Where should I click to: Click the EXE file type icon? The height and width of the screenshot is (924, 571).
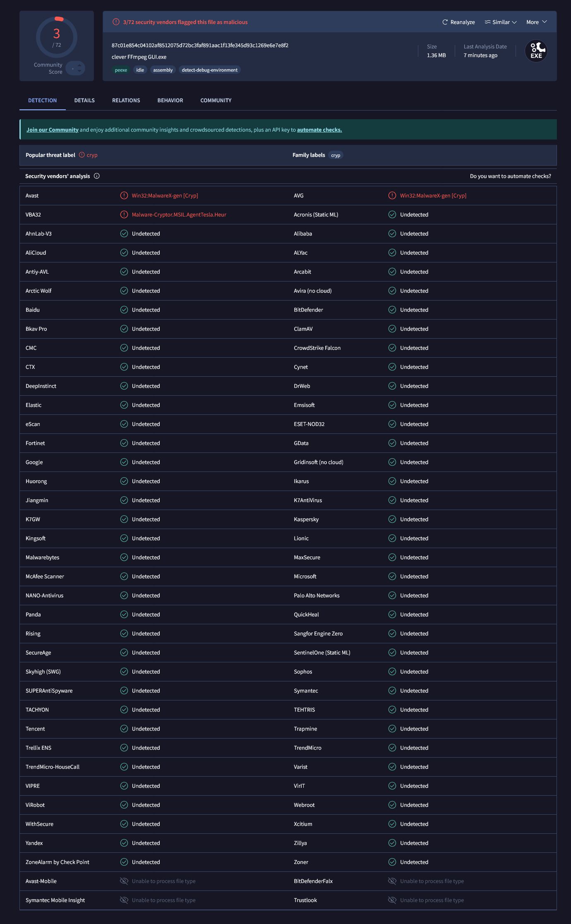(536, 51)
